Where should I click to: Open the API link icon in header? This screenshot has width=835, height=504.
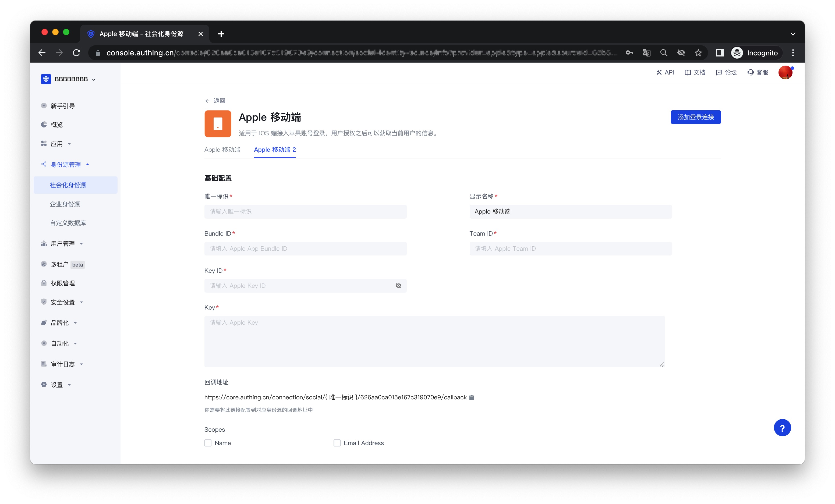point(659,73)
